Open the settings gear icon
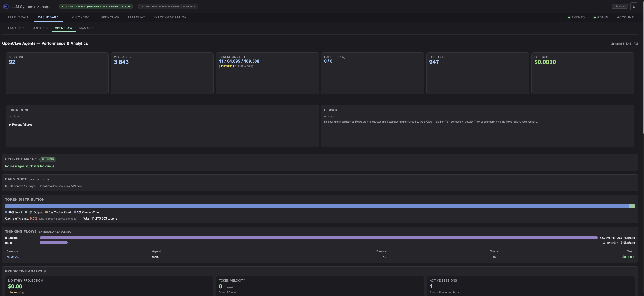Screen dimensions: 644x296 click(634, 7)
